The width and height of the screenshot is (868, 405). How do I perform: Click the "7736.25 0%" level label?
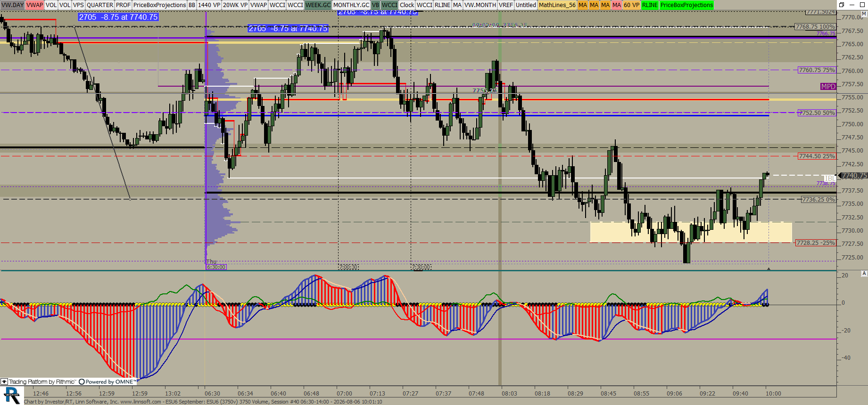(818, 199)
